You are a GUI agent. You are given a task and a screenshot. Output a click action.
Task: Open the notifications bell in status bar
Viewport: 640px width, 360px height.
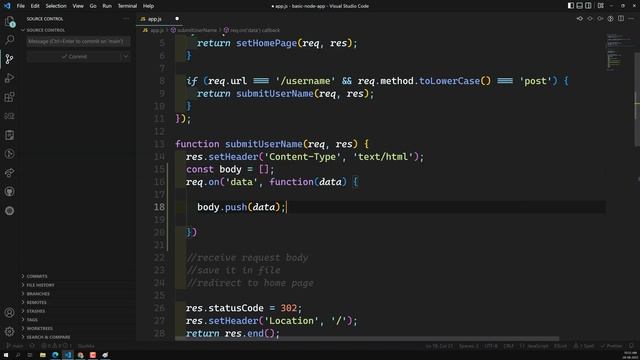coord(631,346)
